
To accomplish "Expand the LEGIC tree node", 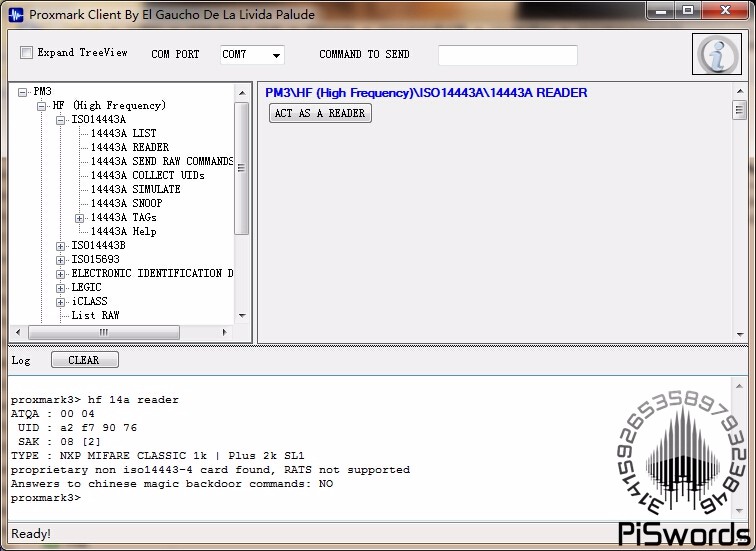I will click(x=60, y=288).
